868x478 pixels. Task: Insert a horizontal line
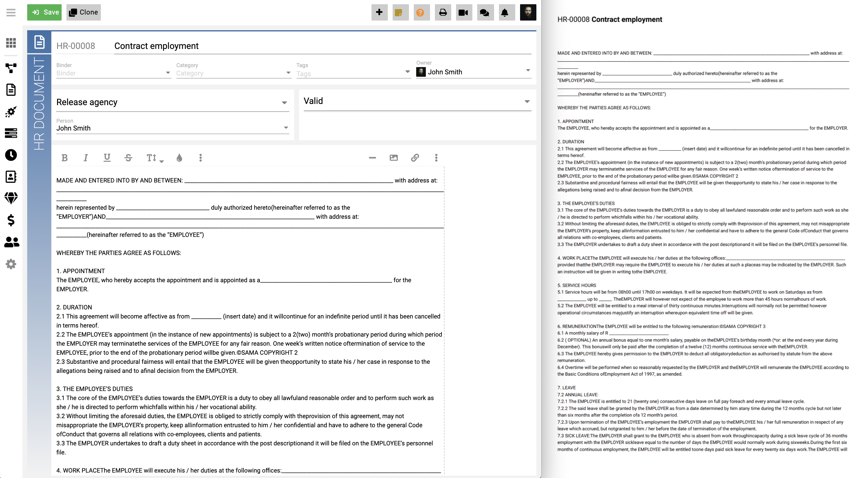tap(372, 158)
